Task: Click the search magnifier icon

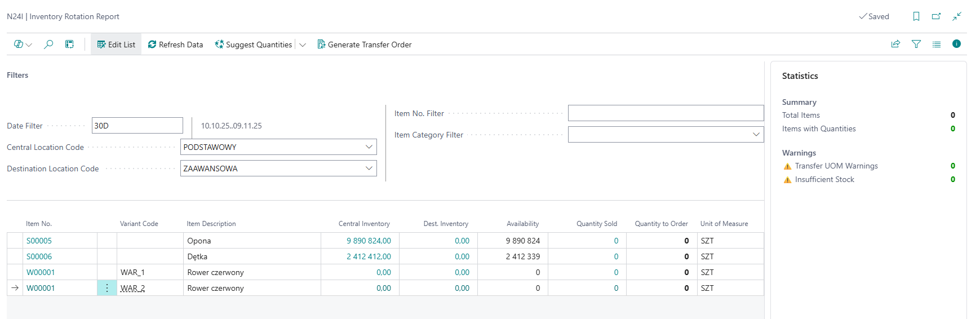Action: (48, 44)
